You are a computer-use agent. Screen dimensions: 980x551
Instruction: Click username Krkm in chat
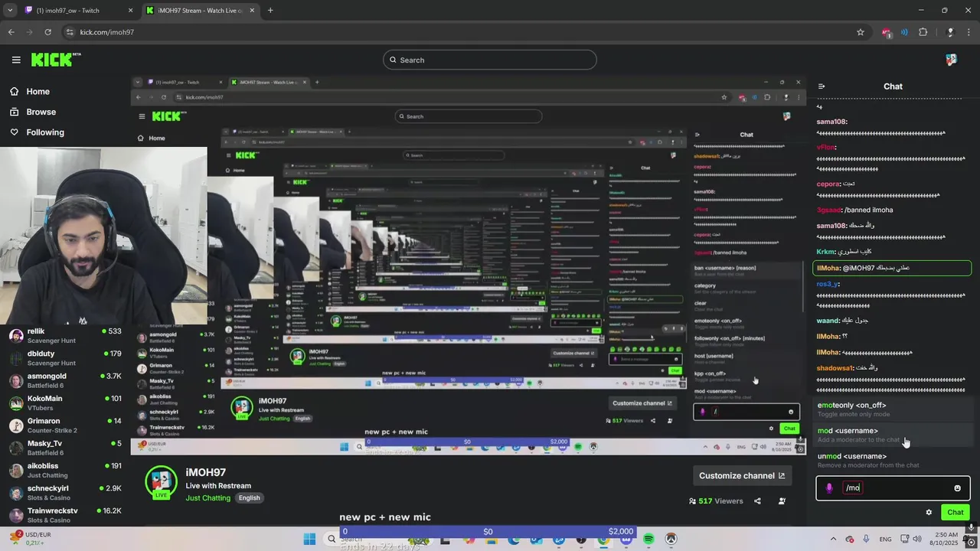click(825, 251)
